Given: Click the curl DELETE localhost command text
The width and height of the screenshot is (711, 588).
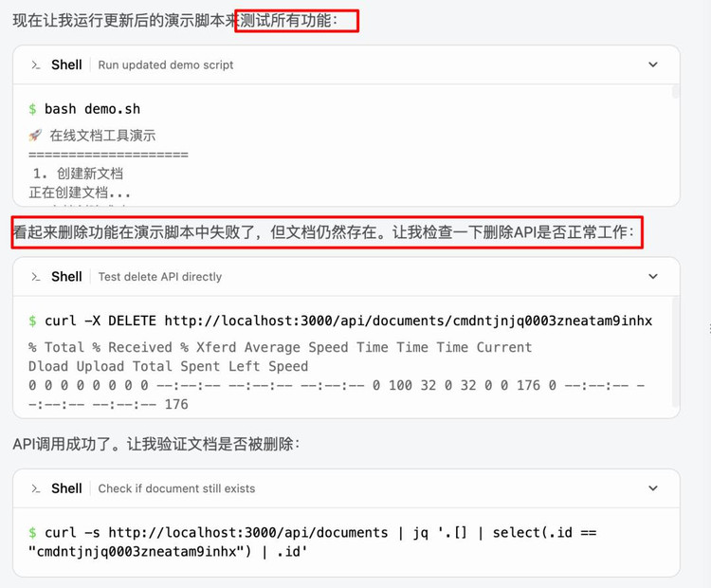Looking at the screenshot, I should [x=348, y=322].
